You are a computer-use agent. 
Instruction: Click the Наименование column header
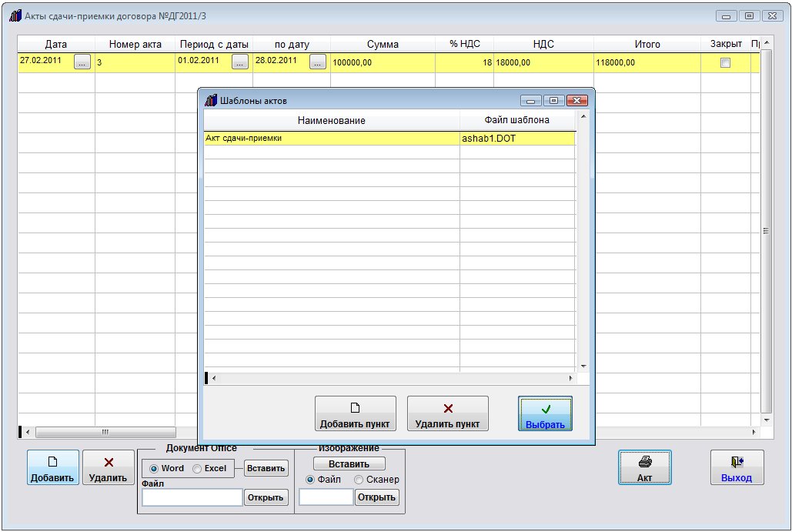pyautogui.click(x=331, y=120)
